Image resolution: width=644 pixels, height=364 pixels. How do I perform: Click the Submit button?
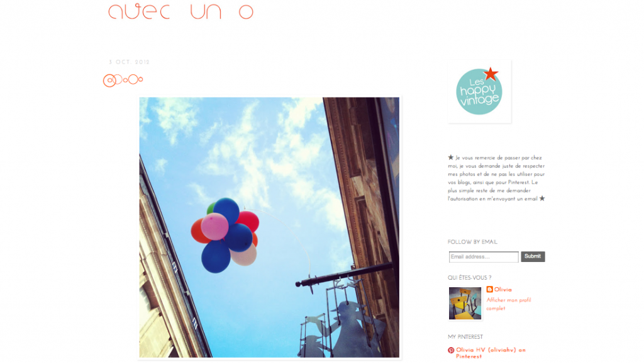[533, 256]
